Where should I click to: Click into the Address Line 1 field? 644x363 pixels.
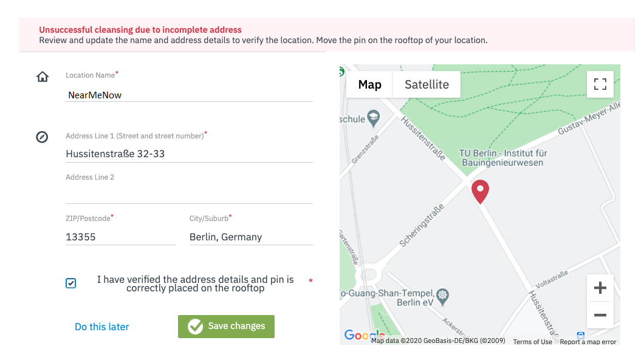pos(189,154)
